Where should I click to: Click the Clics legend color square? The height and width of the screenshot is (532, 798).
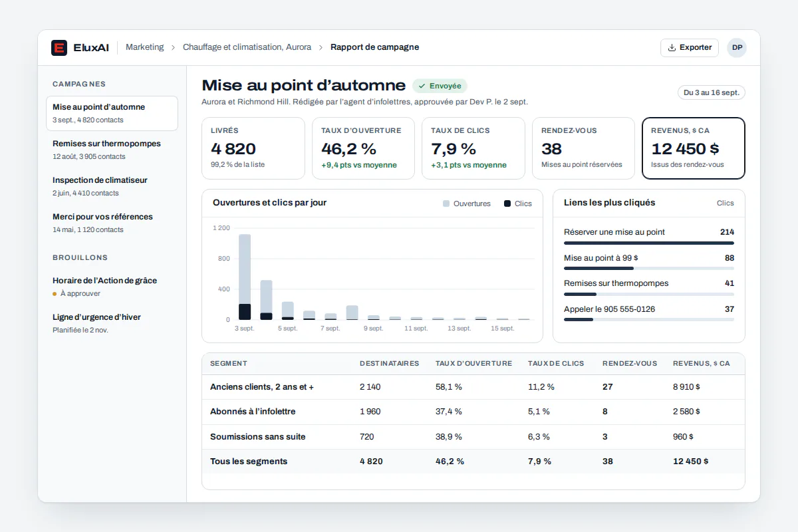point(507,203)
